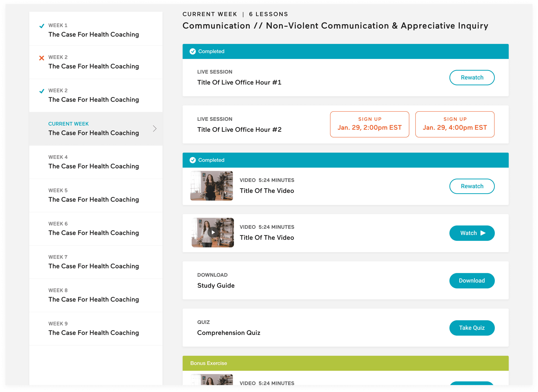Viewport: 538px width, 392px height.
Task: Open the first completed video thumbnail
Action: [x=212, y=186]
